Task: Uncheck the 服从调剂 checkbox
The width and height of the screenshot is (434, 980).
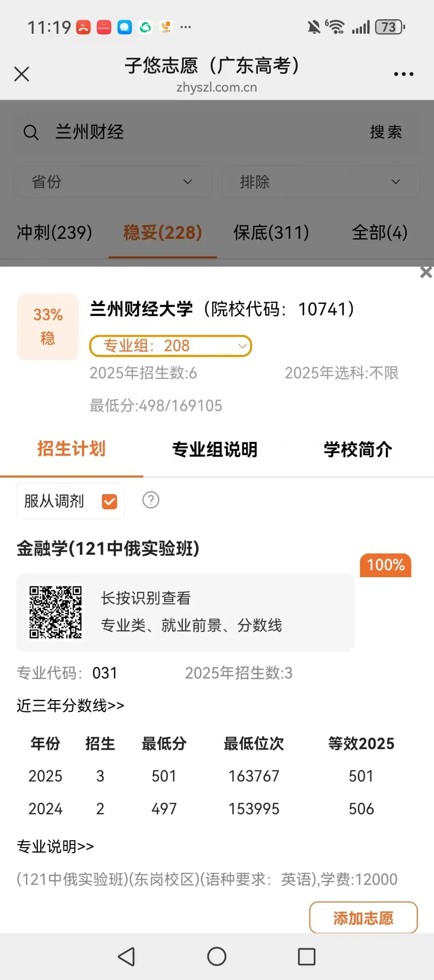Action: point(110,501)
